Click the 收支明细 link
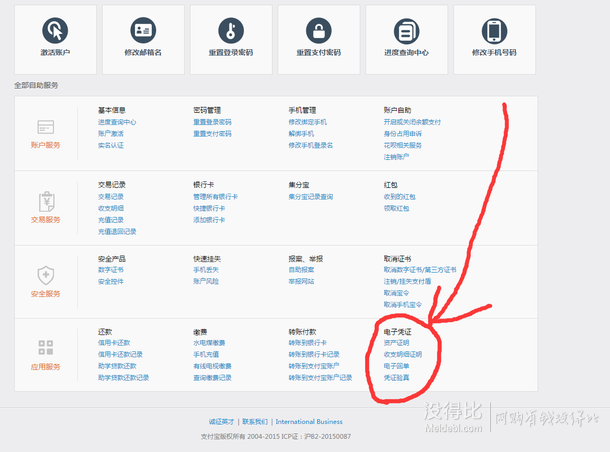 pos(111,208)
